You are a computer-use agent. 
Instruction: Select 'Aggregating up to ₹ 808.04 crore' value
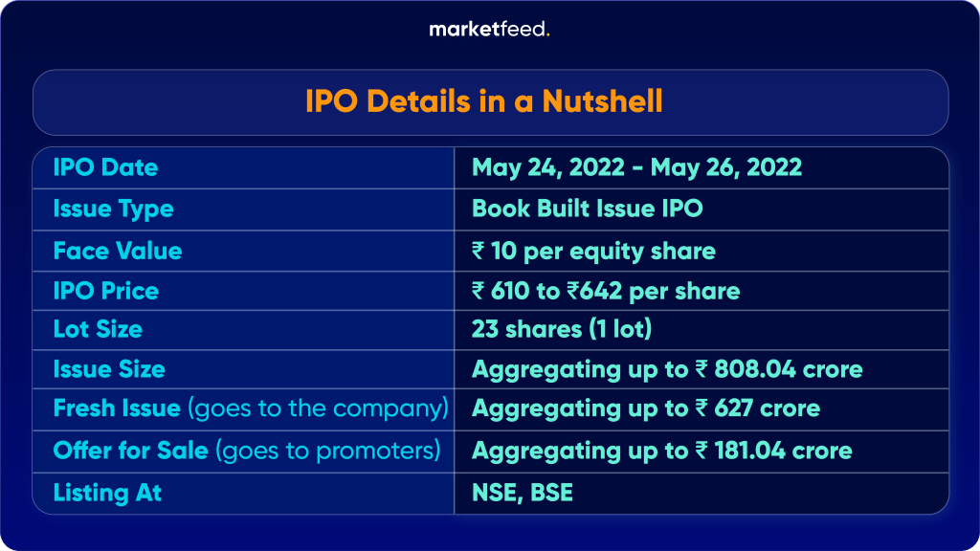(x=667, y=370)
